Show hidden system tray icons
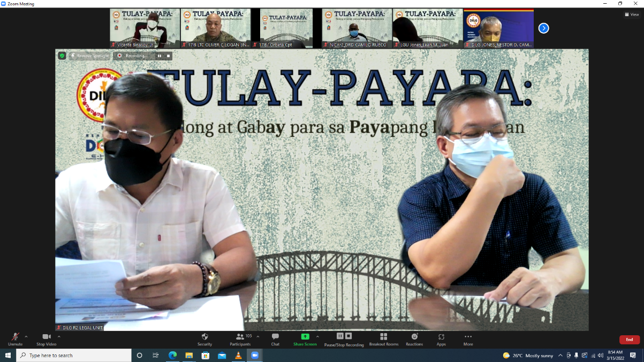 (560, 355)
